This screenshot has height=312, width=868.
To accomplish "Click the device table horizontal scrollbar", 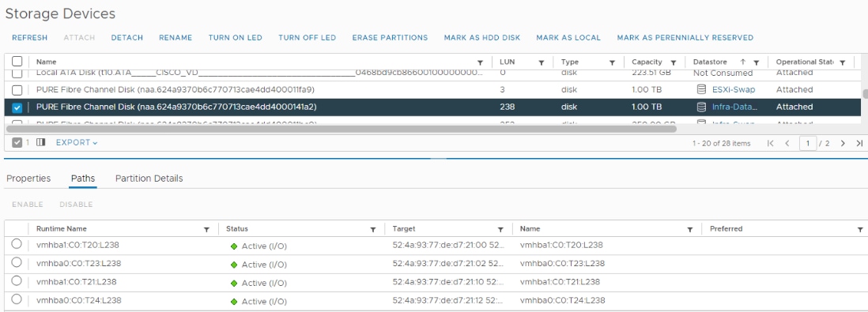I will tap(341, 128).
